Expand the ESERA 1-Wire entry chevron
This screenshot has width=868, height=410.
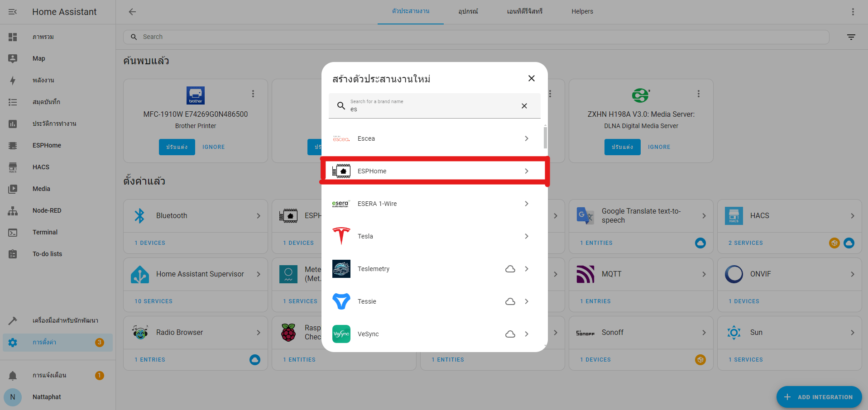pyautogui.click(x=527, y=204)
